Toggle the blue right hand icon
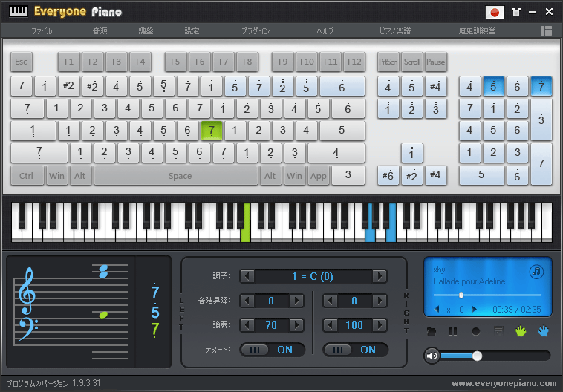The height and width of the screenshot is (392, 563). (543, 331)
